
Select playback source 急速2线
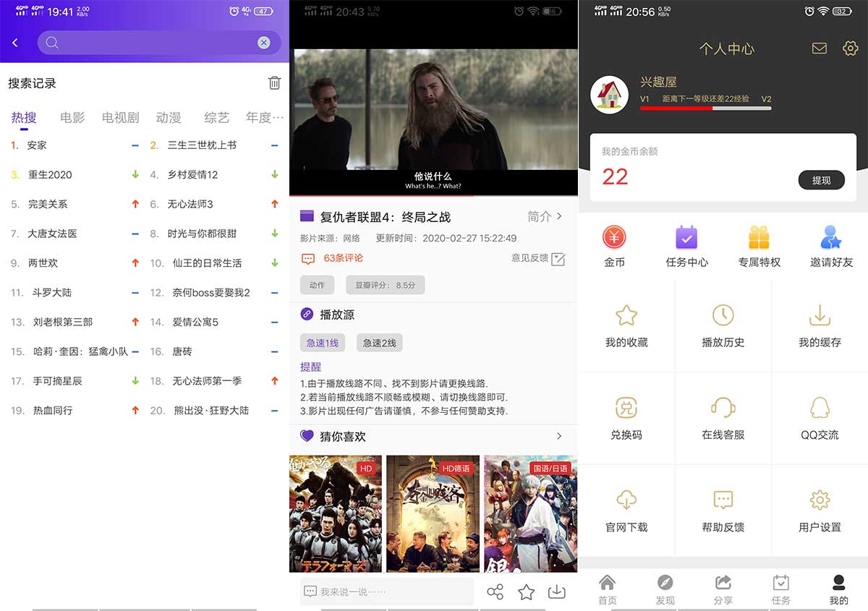pos(379,343)
